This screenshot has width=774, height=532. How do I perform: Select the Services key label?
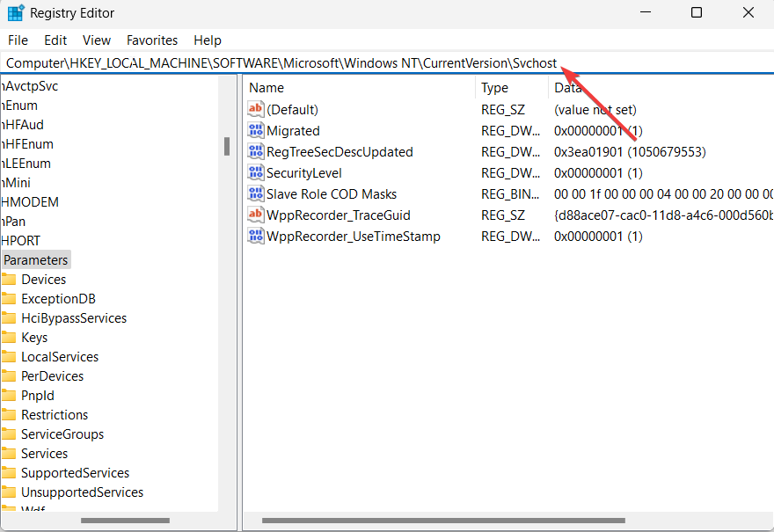pyautogui.click(x=45, y=454)
